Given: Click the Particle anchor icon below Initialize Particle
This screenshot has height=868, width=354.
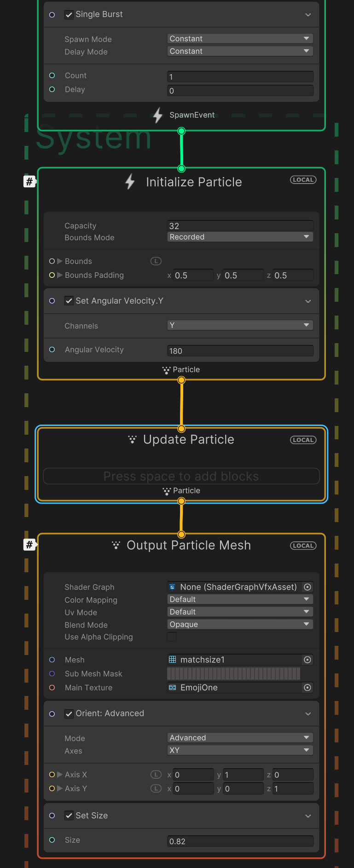Looking at the screenshot, I should (166, 369).
